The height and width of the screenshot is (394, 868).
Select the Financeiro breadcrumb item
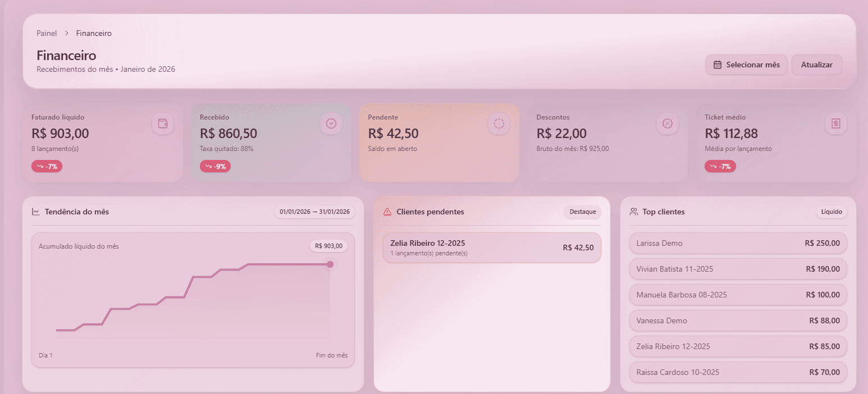point(94,33)
